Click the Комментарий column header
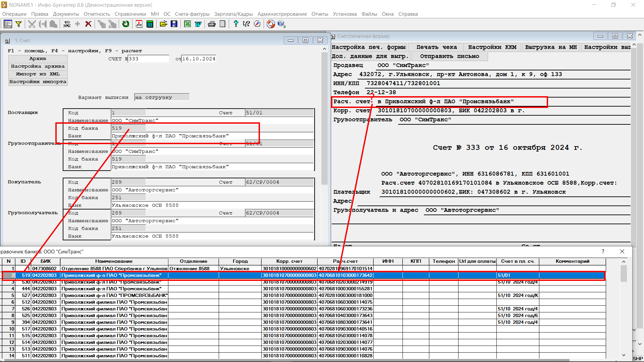 (x=572, y=261)
